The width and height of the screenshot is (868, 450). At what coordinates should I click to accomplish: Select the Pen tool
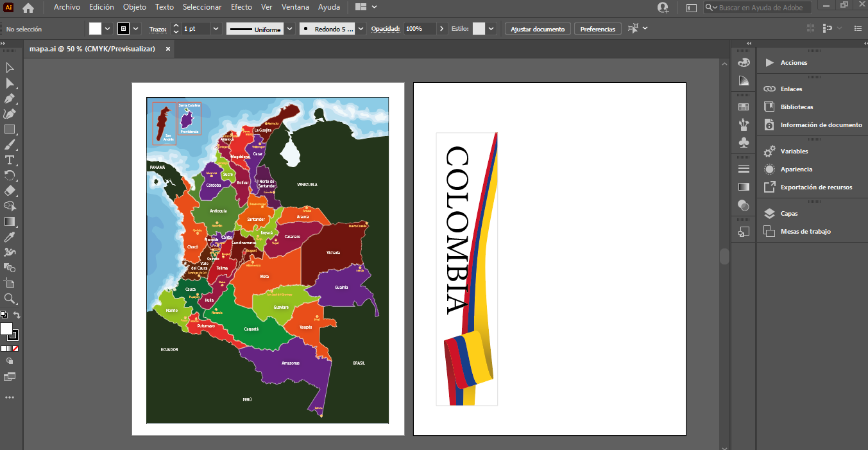pyautogui.click(x=9, y=99)
